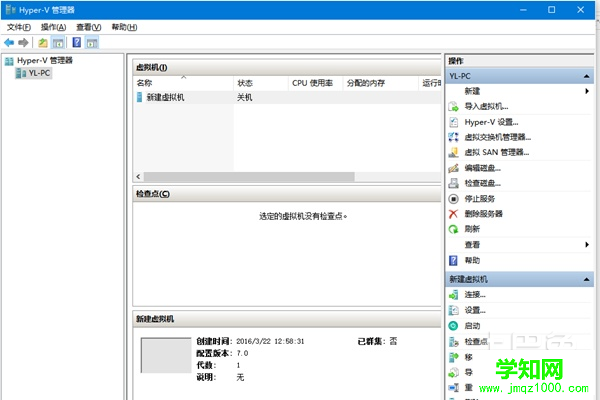Click the 编辑磁盘 icon
Image resolution: width=600 pixels, height=400 pixels.
(x=453, y=168)
